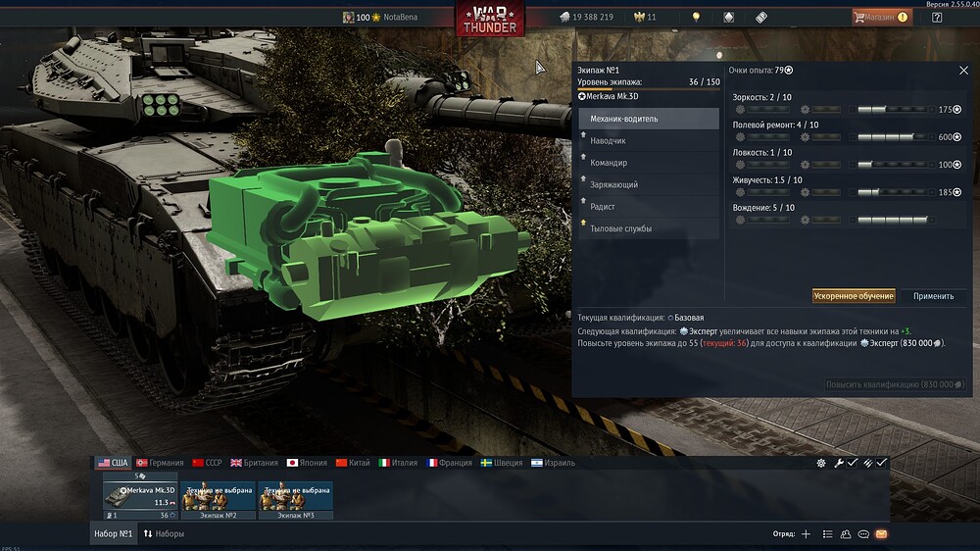Select the Тыловые службы crew section
Screen dimensions: 980x551
pyautogui.click(x=648, y=228)
